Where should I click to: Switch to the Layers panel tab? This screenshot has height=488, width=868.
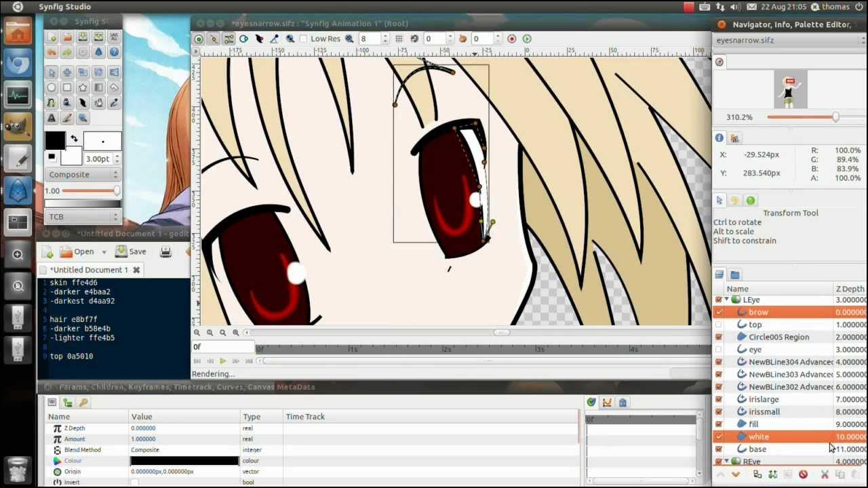pyautogui.click(x=719, y=274)
